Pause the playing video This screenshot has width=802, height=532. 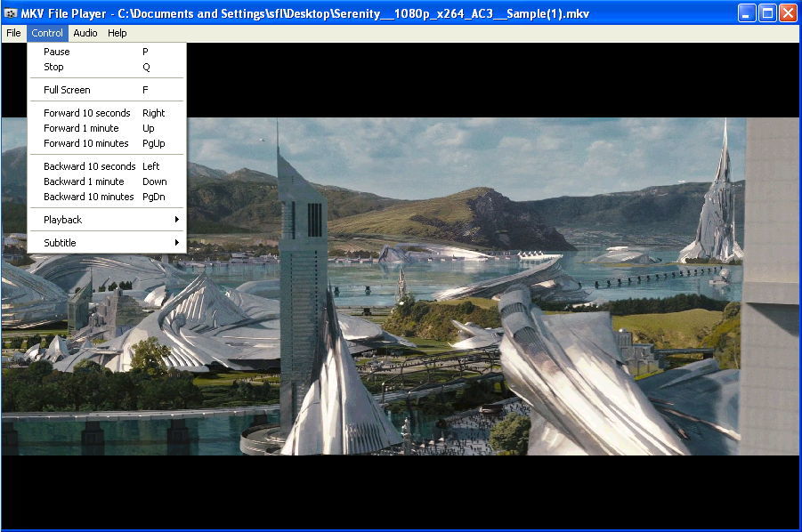pos(55,51)
